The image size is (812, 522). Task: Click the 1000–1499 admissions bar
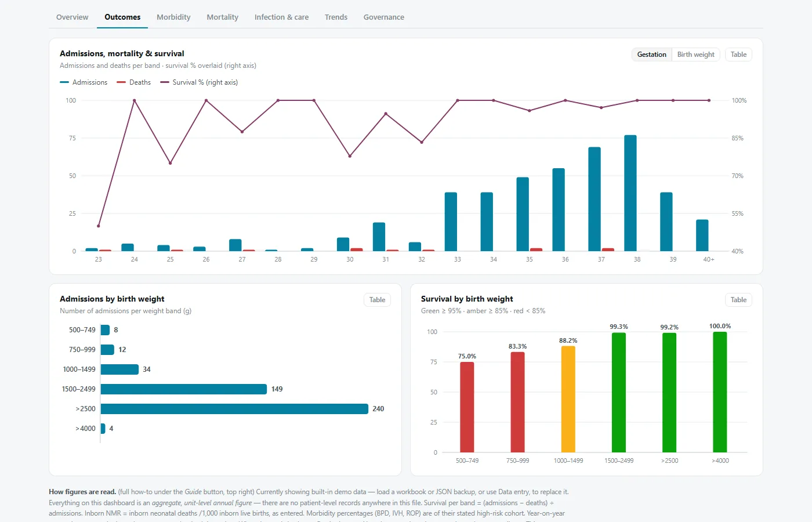[x=119, y=369]
